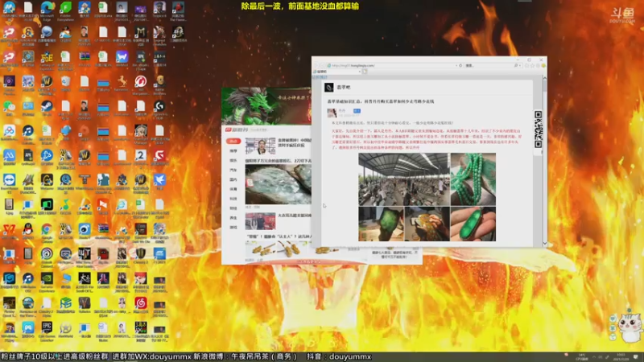
Task: Click the Douyu cat mascot widget
Action: click(629, 327)
